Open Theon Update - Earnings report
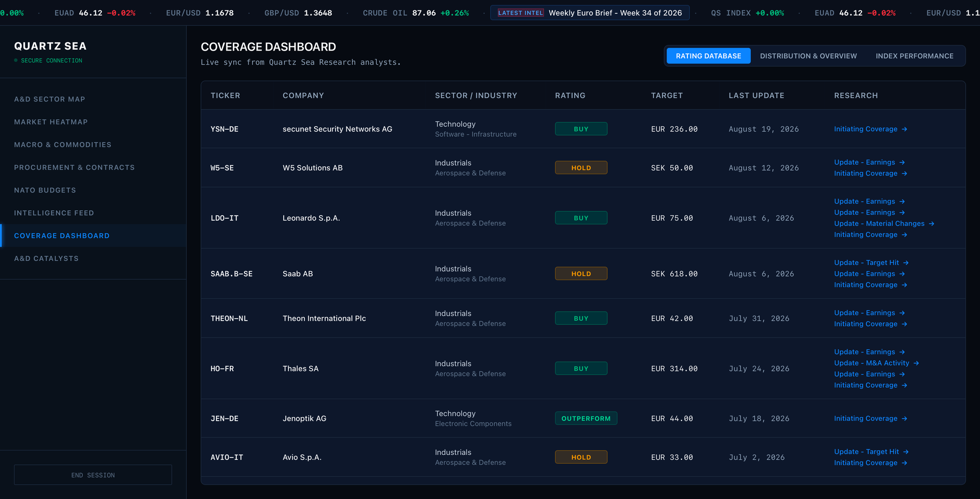 (869, 313)
